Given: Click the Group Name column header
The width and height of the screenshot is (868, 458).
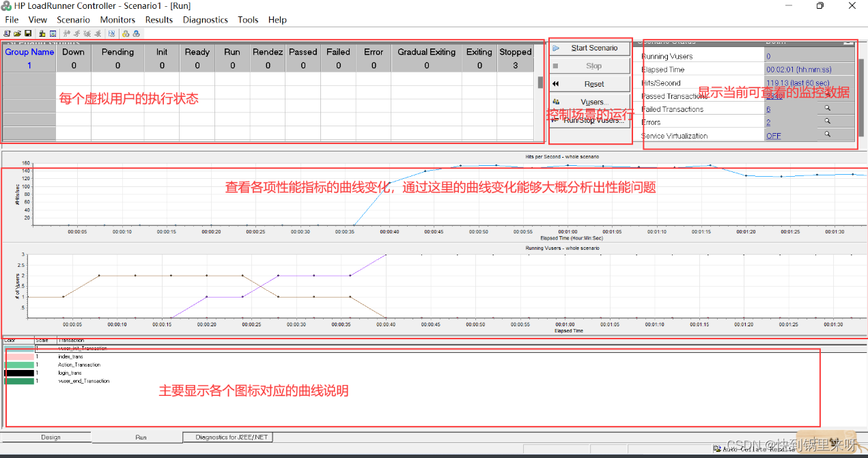Looking at the screenshot, I should pyautogui.click(x=29, y=52).
